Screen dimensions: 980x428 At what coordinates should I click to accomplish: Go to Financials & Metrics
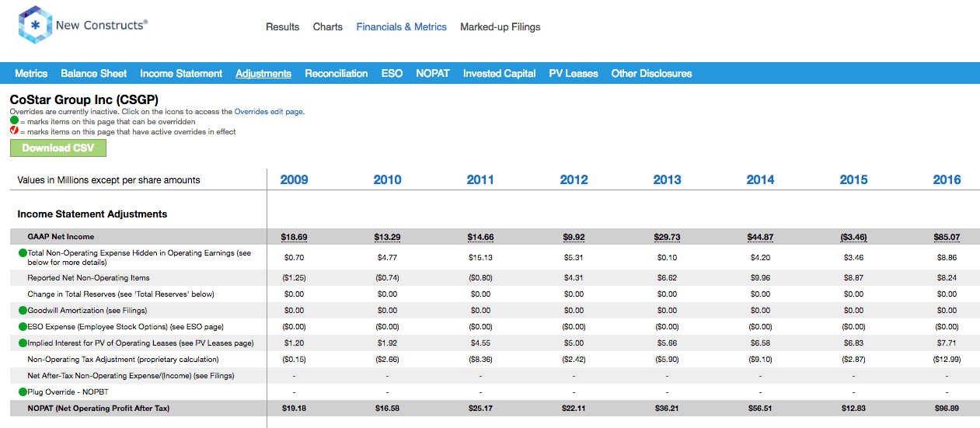tap(402, 26)
